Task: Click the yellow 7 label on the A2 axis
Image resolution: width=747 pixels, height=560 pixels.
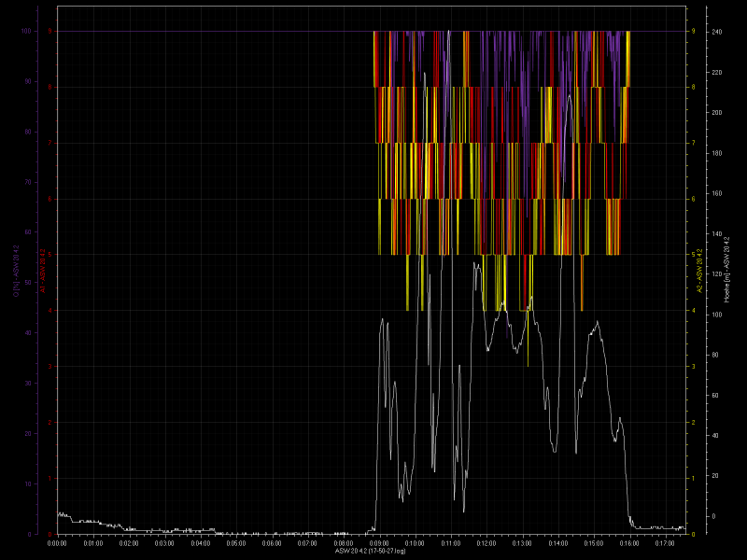Action: [693, 143]
